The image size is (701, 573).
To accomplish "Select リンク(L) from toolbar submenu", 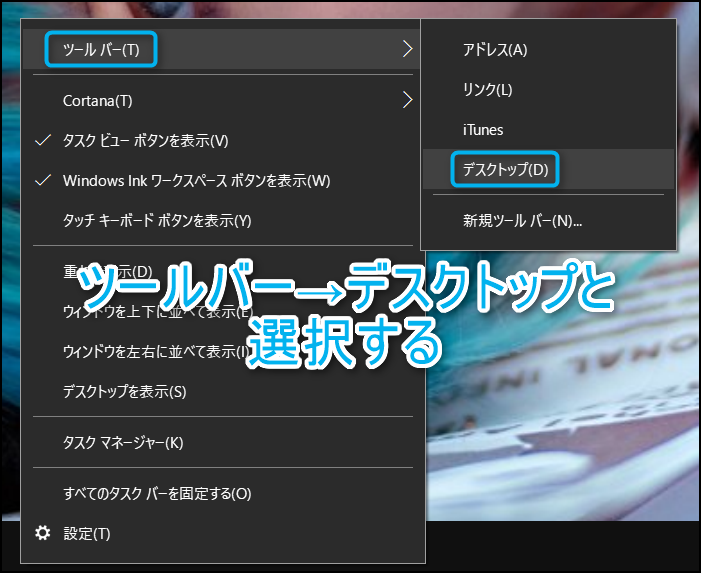I will click(487, 90).
